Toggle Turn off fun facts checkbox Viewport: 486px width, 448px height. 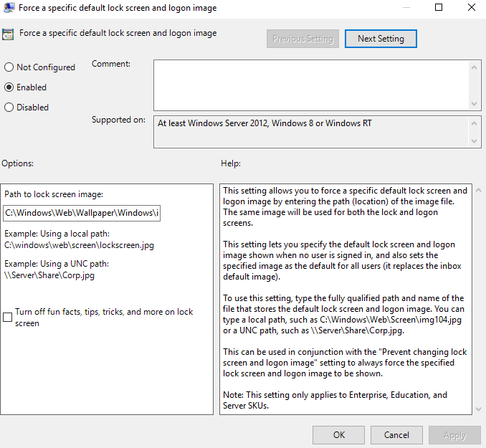(7, 317)
